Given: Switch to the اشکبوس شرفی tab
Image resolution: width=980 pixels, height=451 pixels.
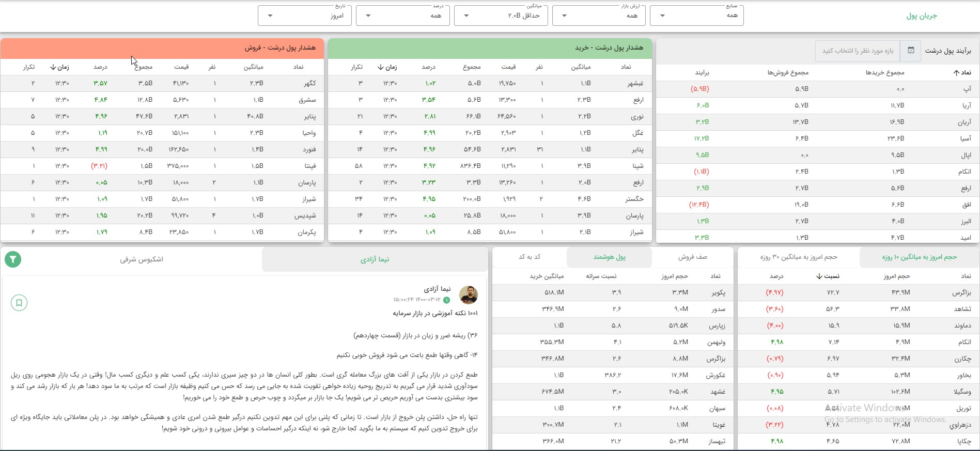Looking at the screenshot, I should [142, 259].
